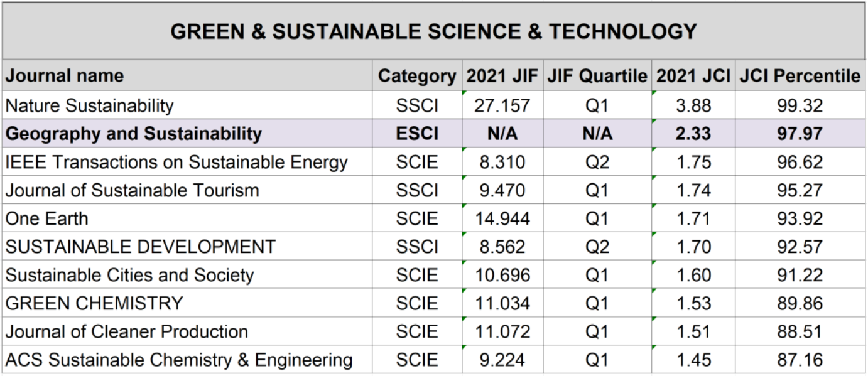Image resolution: width=868 pixels, height=376 pixels.
Task: Select the 27.157 JIF value cell
Action: point(502,105)
